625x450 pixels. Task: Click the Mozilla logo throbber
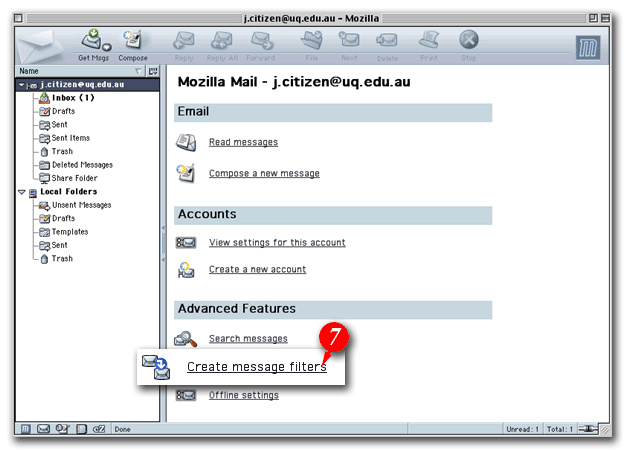[x=589, y=47]
